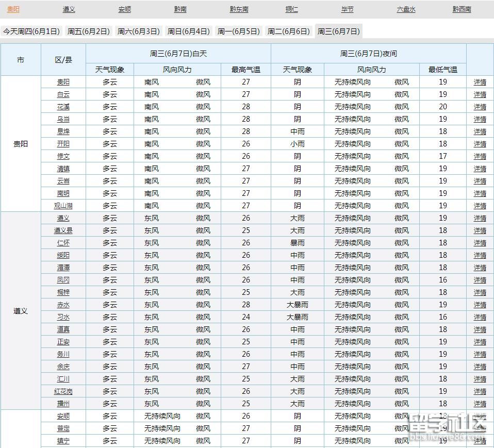Open the 周二(6月6日) forecast tab
494x448 pixels.
tap(288, 31)
